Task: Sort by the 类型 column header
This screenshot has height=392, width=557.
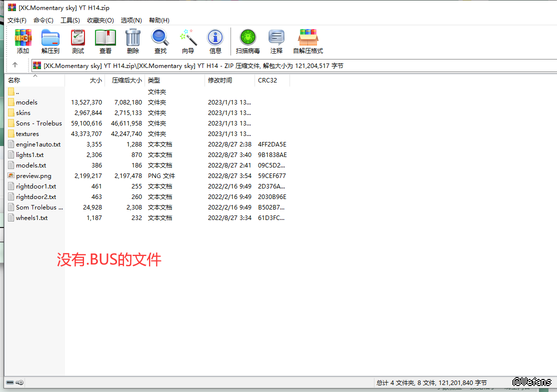Action: click(x=175, y=80)
